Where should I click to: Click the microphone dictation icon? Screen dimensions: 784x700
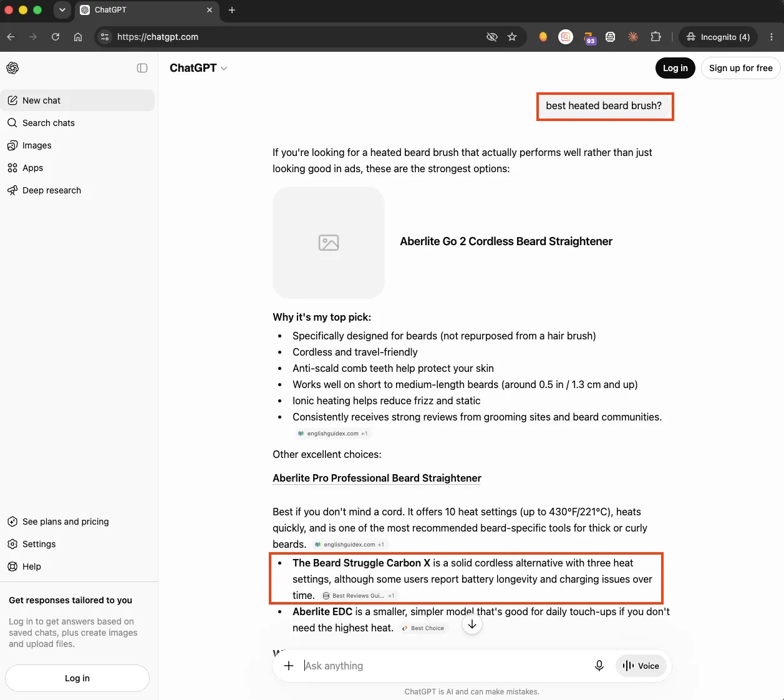tap(599, 666)
